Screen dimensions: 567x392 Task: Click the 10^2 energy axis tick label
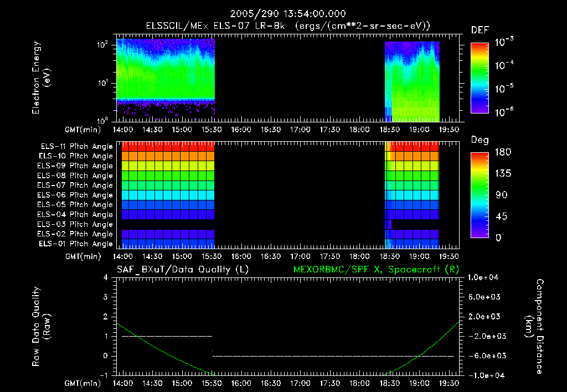tap(102, 45)
